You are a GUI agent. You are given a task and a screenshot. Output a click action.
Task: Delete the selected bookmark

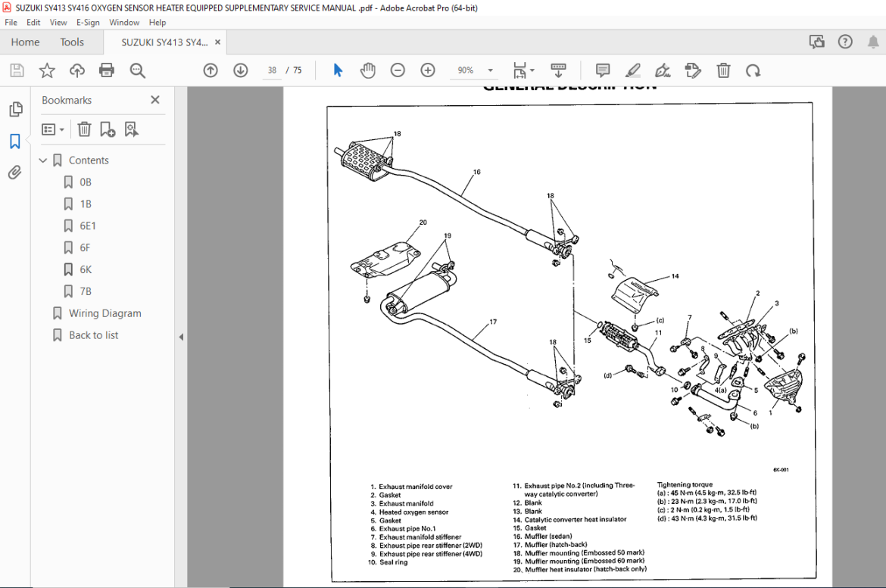(x=84, y=129)
